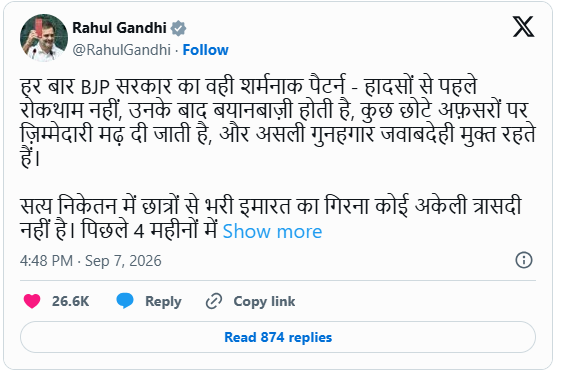Click the Rahul Gandhi display name
The height and width of the screenshot is (380, 561).
[119, 28]
